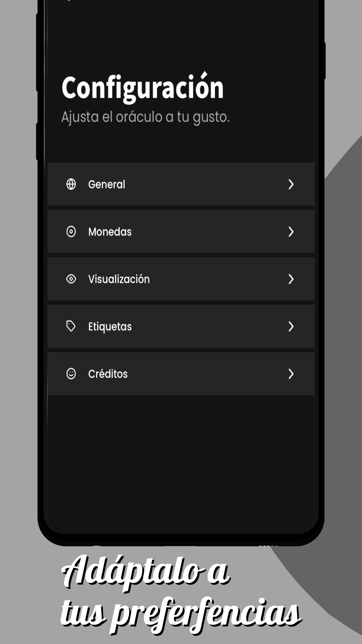Select the Créditos menu label
Viewport: 362px width, 644px height.
[x=108, y=374]
